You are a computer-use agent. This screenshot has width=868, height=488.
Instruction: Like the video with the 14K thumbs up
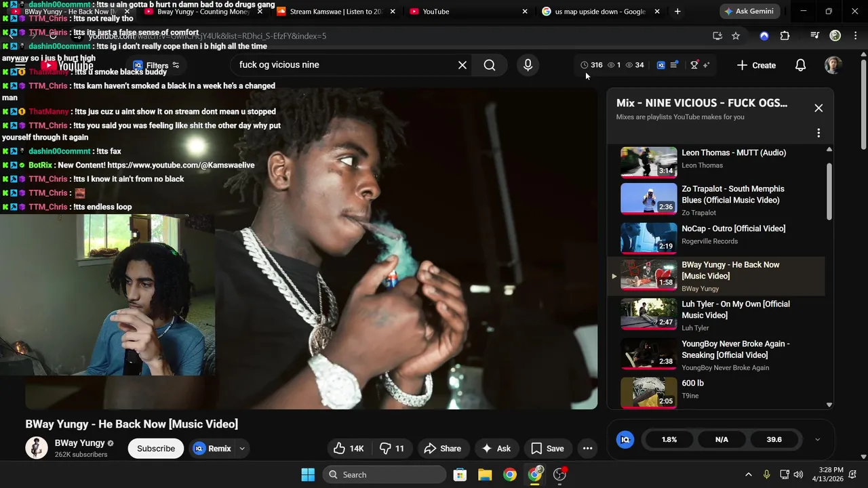click(349, 449)
